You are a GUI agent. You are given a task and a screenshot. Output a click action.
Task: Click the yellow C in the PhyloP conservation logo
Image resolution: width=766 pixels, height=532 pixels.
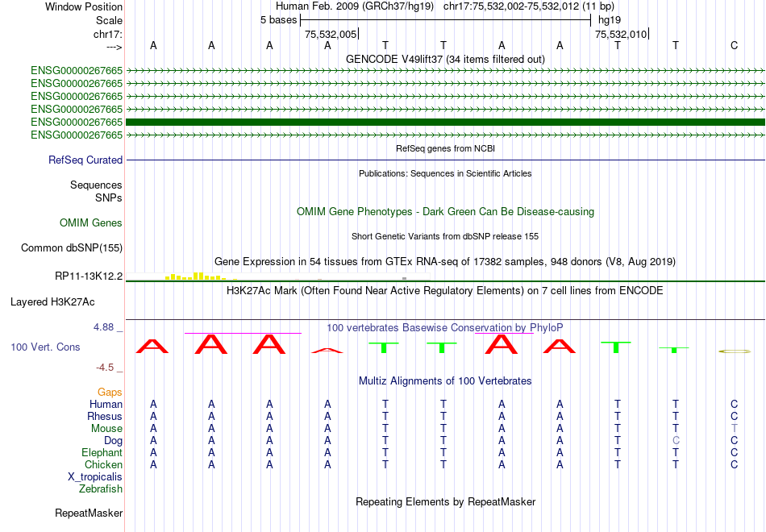pos(734,351)
